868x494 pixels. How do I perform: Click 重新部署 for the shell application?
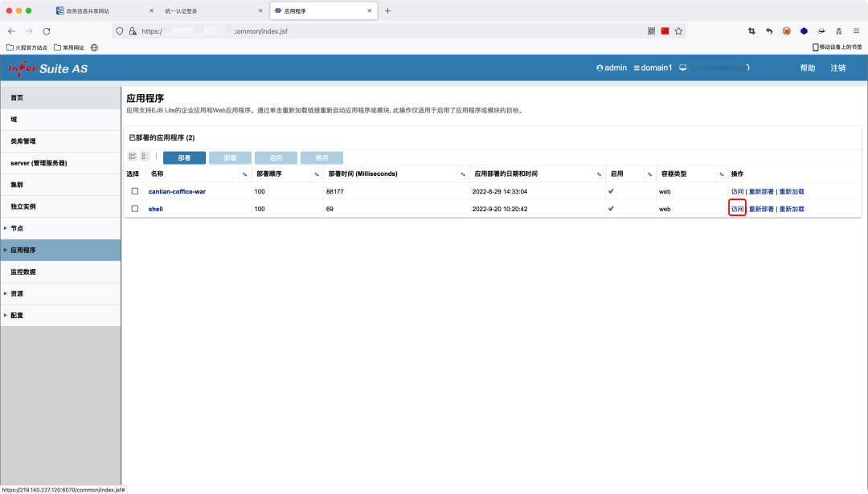tap(761, 209)
